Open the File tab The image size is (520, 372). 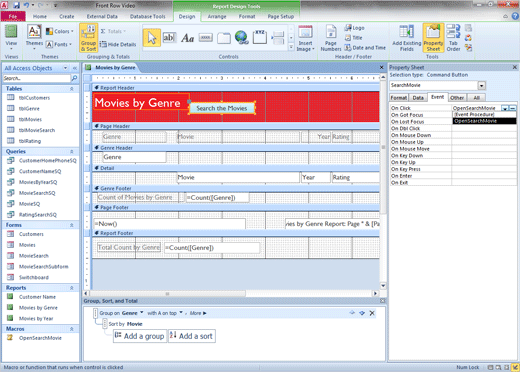click(x=13, y=16)
